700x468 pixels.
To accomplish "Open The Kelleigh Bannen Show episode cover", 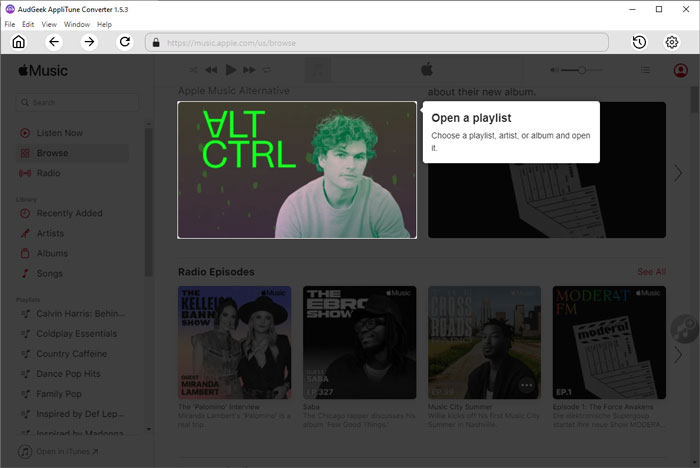I will tap(234, 343).
